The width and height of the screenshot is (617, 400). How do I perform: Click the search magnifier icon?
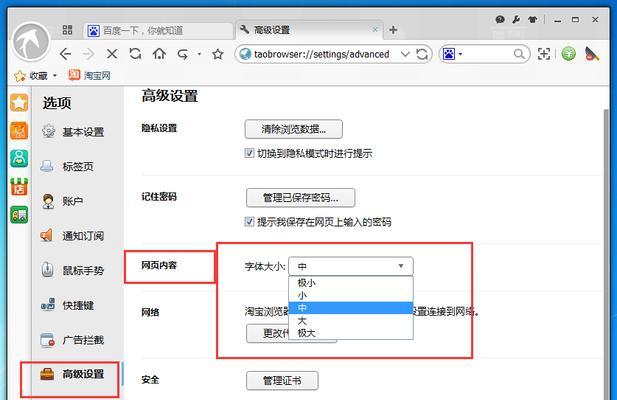[519, 54]
